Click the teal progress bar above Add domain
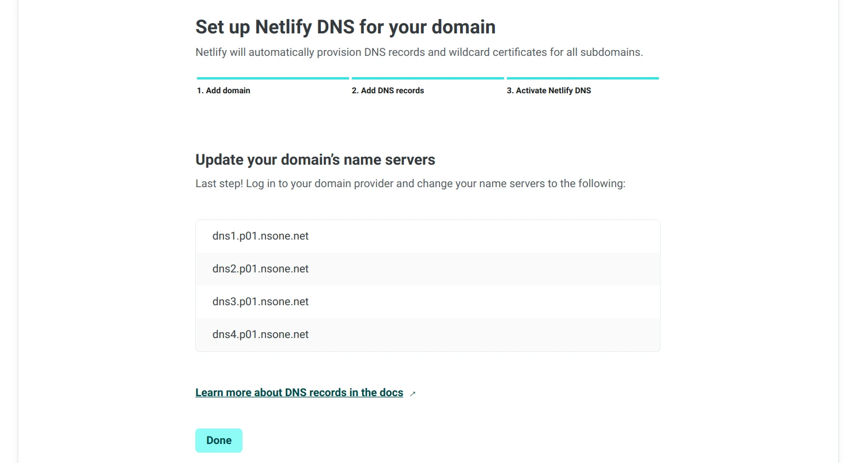The image size is (868, 463). click(x=272, y=78)
